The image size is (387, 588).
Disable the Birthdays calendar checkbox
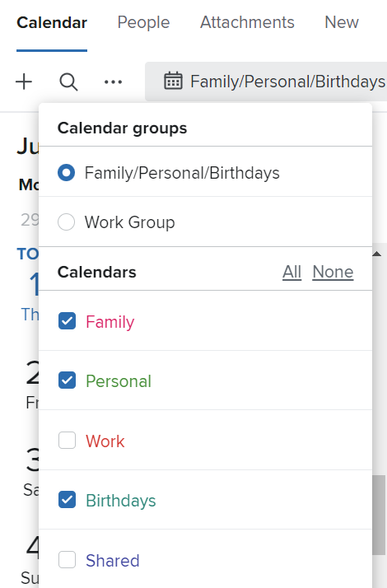68,500
